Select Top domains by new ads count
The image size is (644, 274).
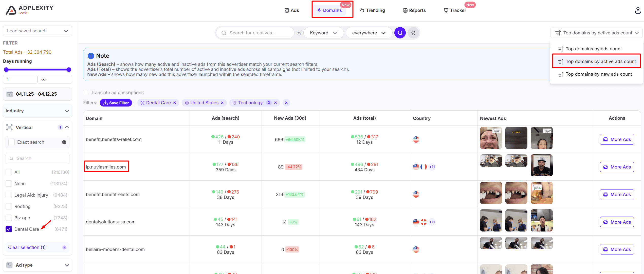pyautogui.click(x=598, y=74)
